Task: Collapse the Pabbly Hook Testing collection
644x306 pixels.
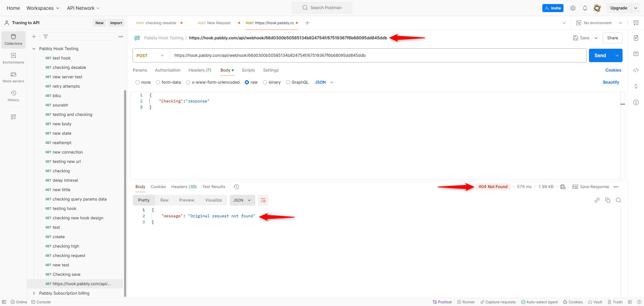Action: [x=34, y=49]
